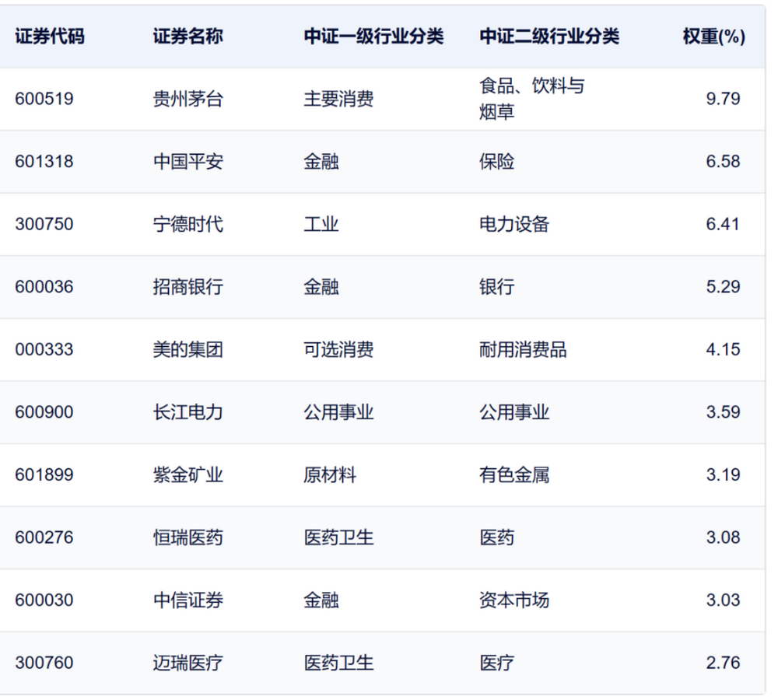The height and width of the screenshot is (700, 778).
Task: Choose 招商银行 security name
Action: point(187,287)
